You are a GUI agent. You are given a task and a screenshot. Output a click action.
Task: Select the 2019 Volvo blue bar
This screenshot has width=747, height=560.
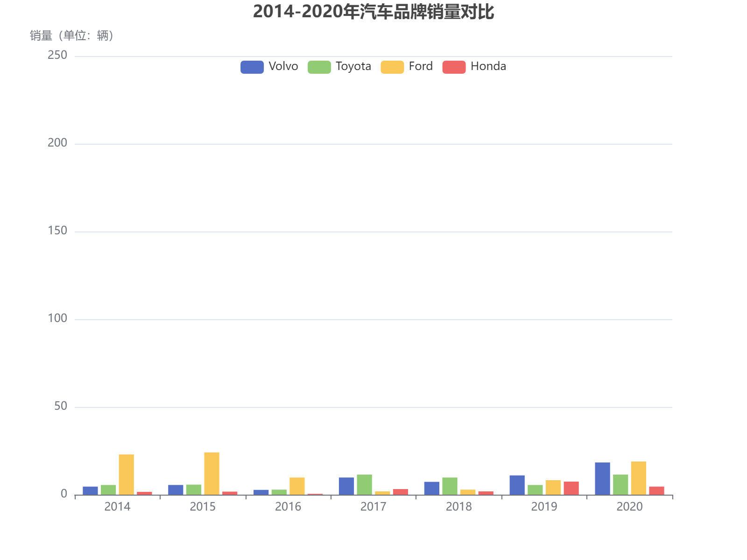pos(517,485)
